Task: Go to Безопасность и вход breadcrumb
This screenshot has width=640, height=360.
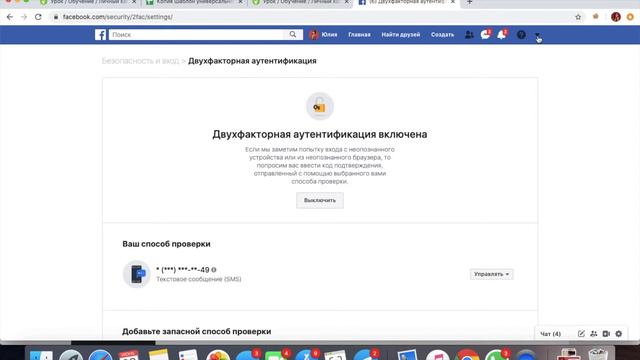Action: point(140,61)
